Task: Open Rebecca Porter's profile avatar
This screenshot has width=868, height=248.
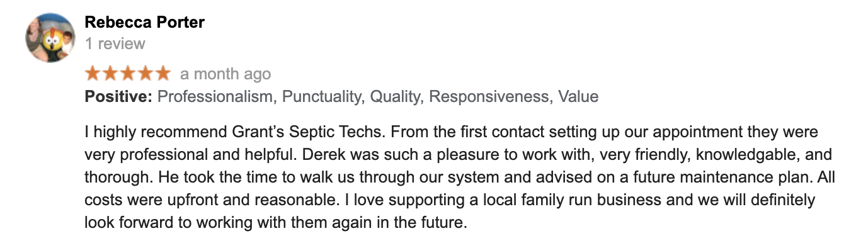Action: click(46, 37)
